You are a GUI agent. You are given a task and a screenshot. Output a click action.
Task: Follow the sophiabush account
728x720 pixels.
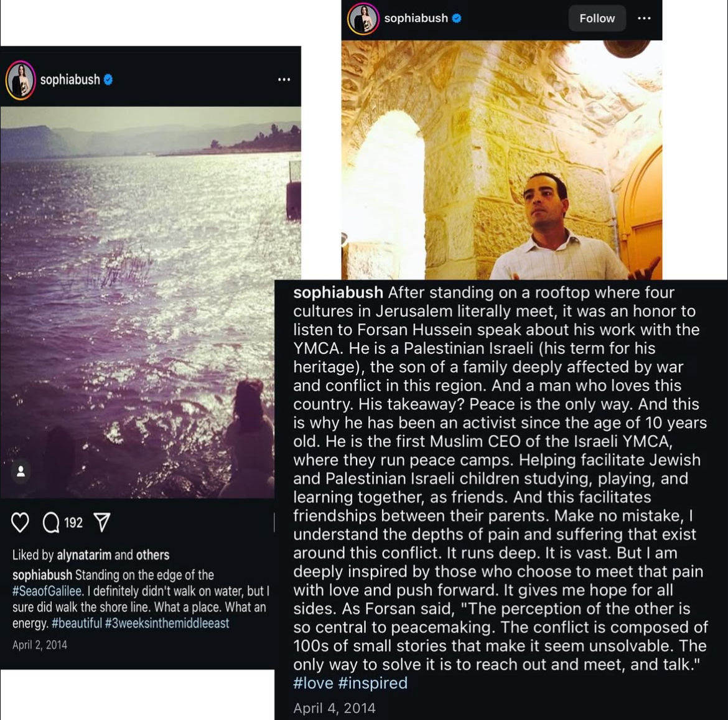[x=597, y=19]
